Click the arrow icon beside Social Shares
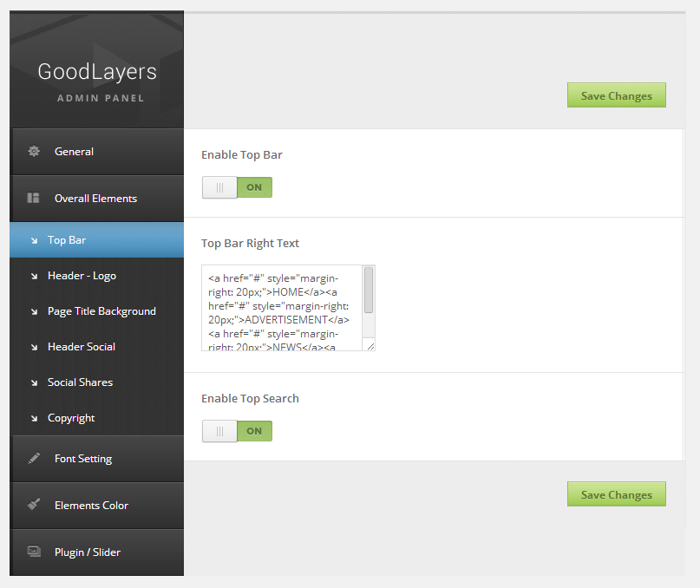Screen dimensions: 700x588 pos(35,382)
